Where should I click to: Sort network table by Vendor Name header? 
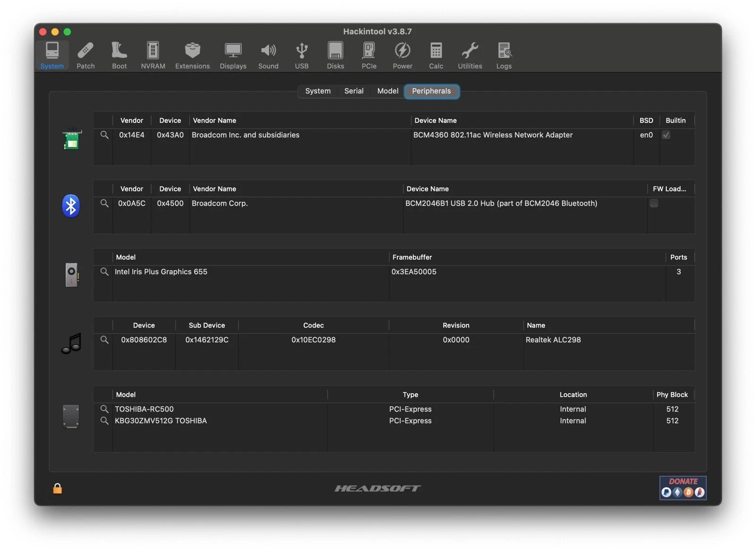(x=215, y=121)
